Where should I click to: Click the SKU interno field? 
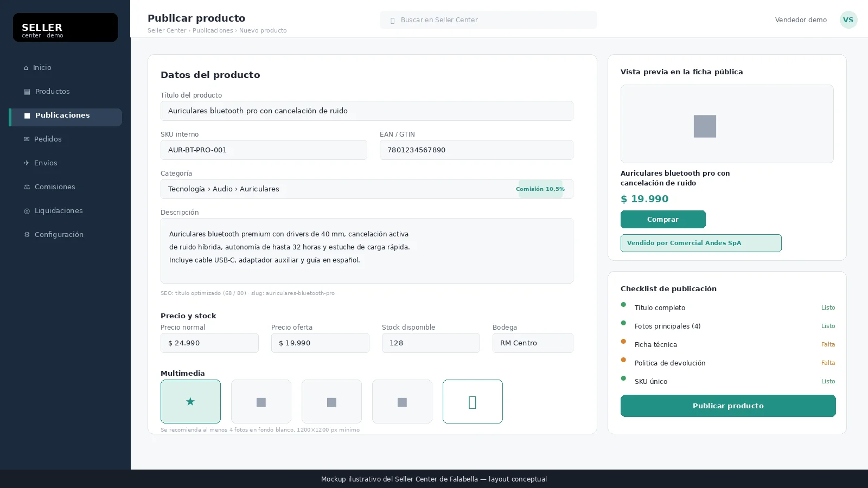264,150
